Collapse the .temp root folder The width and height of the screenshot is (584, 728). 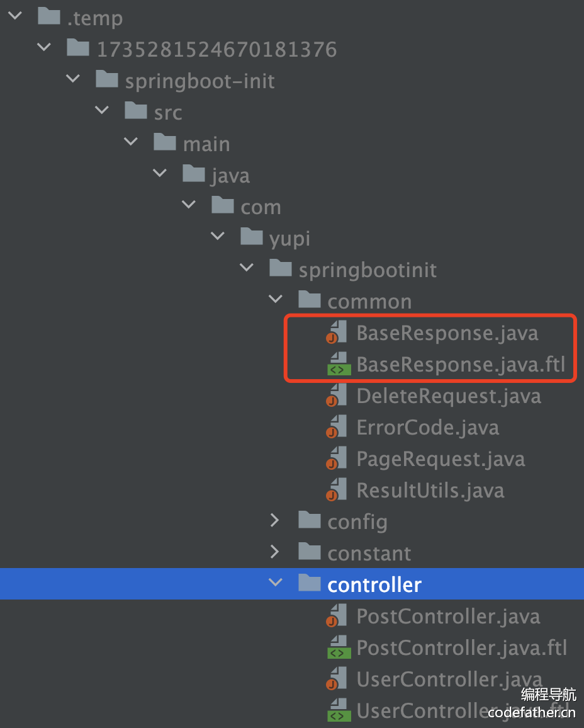(14, 17)
